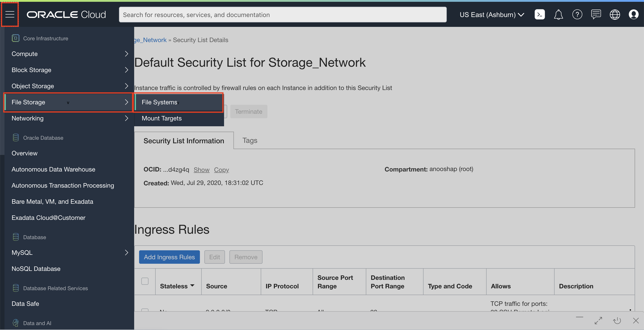
Task: Open the Cloud Shell terminal icon
Action: click(540, 15)
